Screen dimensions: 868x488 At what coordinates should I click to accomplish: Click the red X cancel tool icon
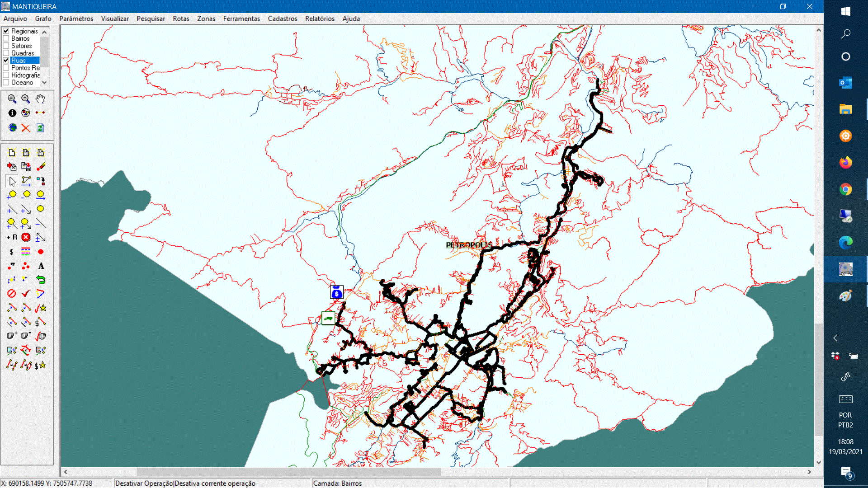point(26,128)
